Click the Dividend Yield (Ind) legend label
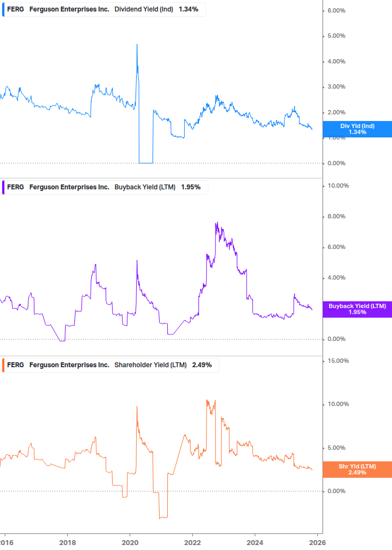Screen dimensions: 392x550 [x=144, y=9]
